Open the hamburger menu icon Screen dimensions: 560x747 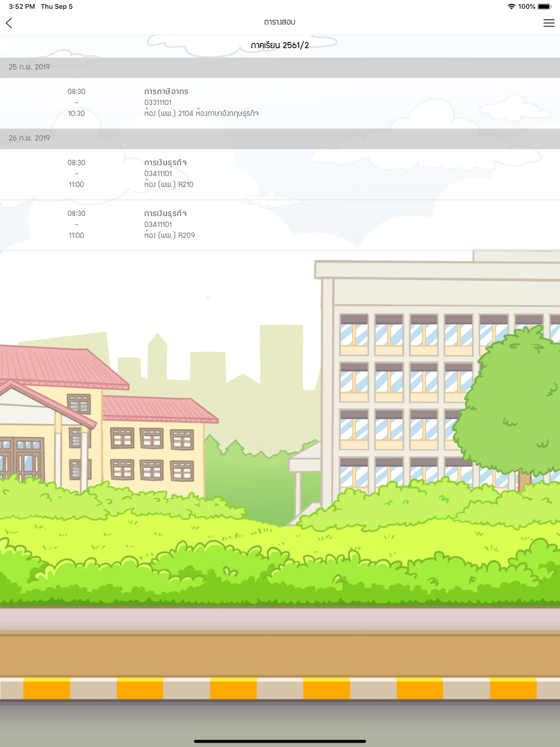pyautogui.click(x=549, y=23)
